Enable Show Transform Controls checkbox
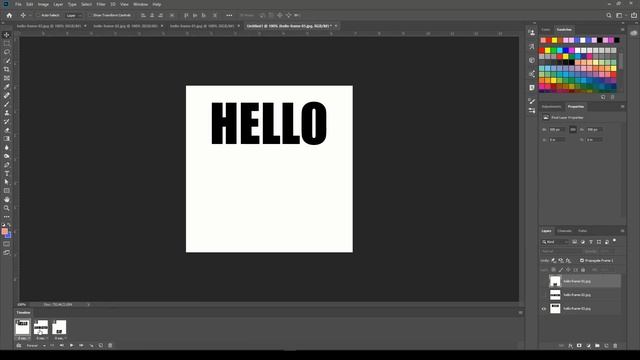The image size is (640, 360). click(90, 16)
